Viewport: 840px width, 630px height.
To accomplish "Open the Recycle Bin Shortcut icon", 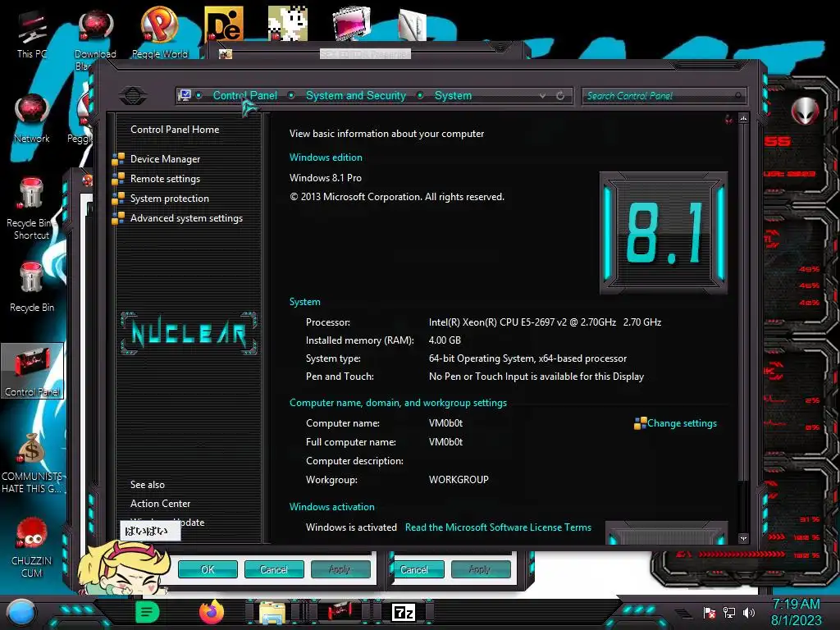I will pyautogui.click(x=31, y=209).
